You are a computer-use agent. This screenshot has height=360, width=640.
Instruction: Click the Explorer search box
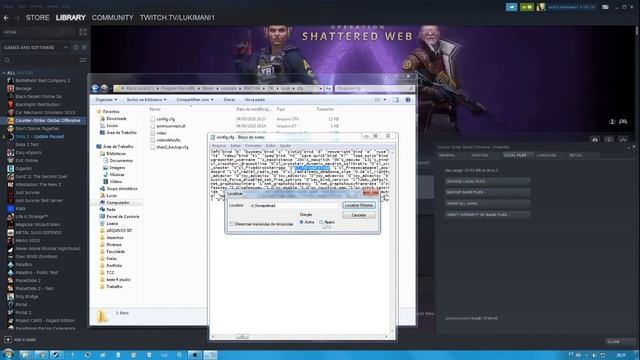pos(375,88)
